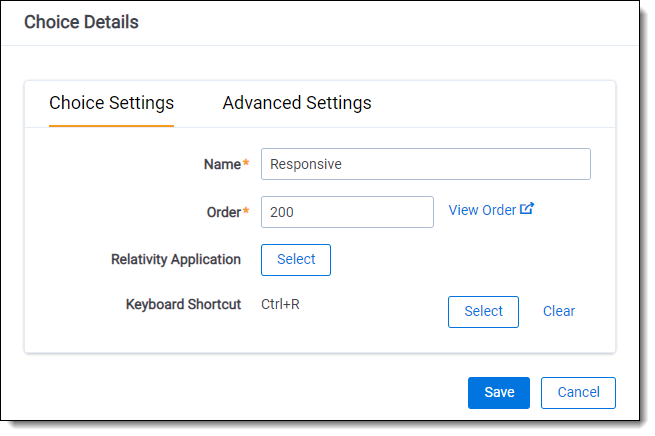This screenshot has height=436, width=655.
Task: Click the Order field label
Action: (222, 212)
